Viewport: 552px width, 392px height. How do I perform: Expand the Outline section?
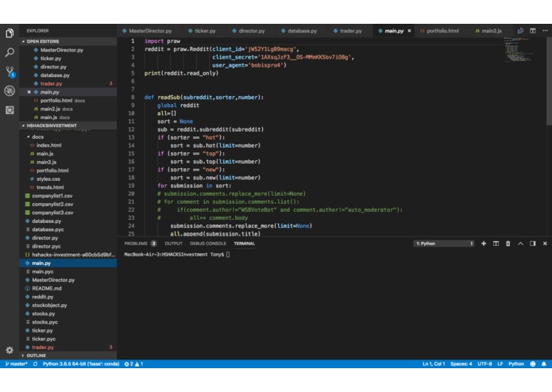[x=68, y=355]
